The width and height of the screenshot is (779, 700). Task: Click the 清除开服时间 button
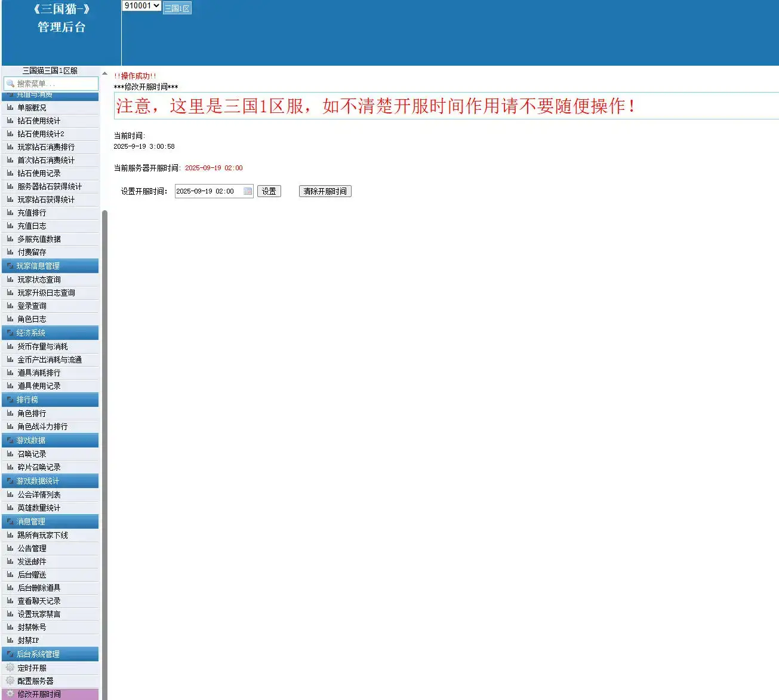(x=325, y=191)
